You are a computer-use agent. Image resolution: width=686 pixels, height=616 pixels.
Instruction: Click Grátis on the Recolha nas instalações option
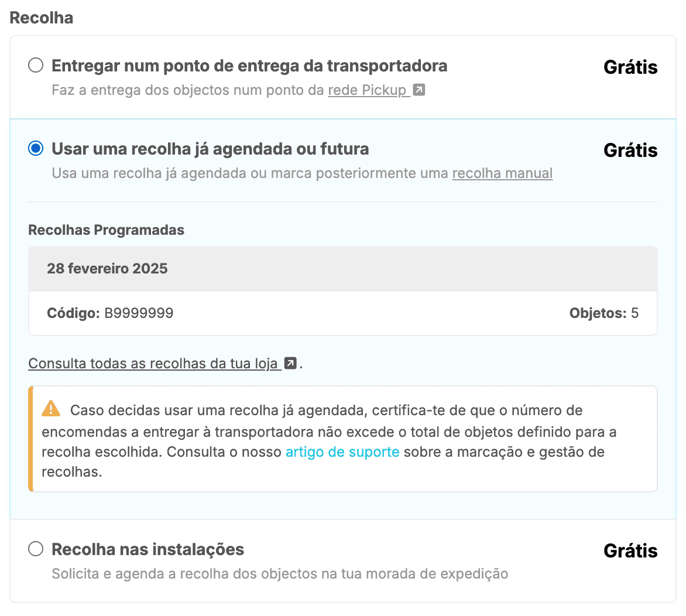click(630, 551)
